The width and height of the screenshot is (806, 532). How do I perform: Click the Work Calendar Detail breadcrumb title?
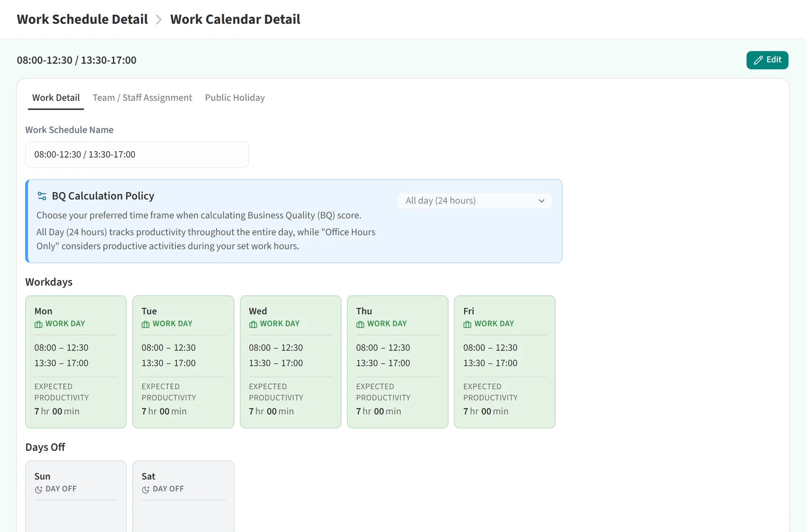235,19
